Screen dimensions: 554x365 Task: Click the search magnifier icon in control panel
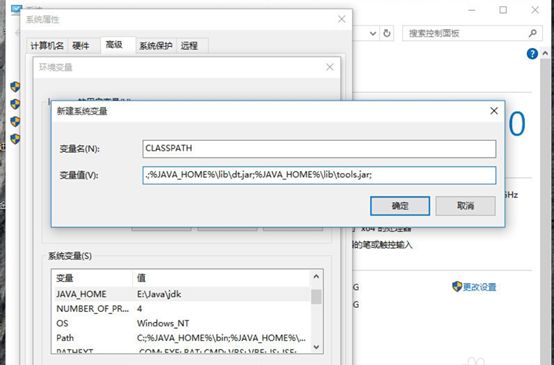pyautogui.click(x=532, y=33)
